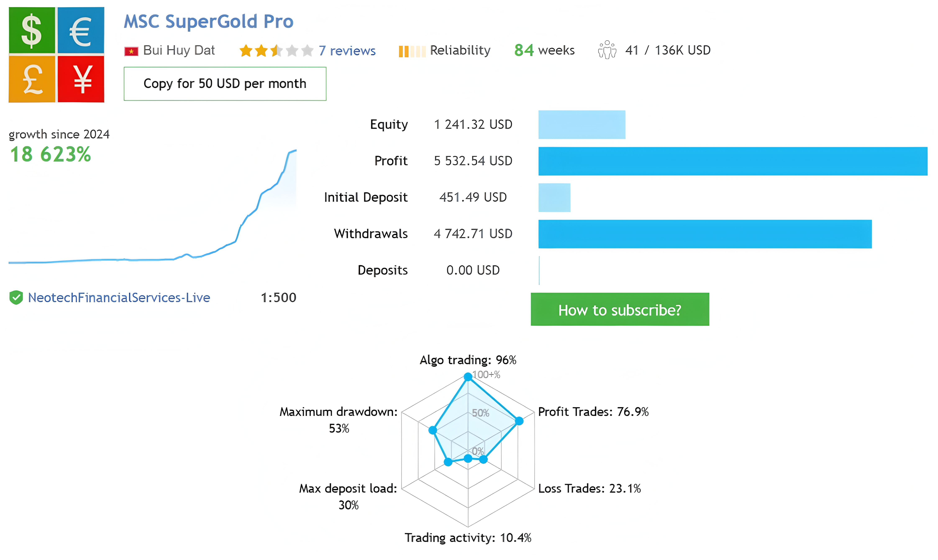Open author Bui Huy Dat profile
938x560 pixels.
click(179, 50)
